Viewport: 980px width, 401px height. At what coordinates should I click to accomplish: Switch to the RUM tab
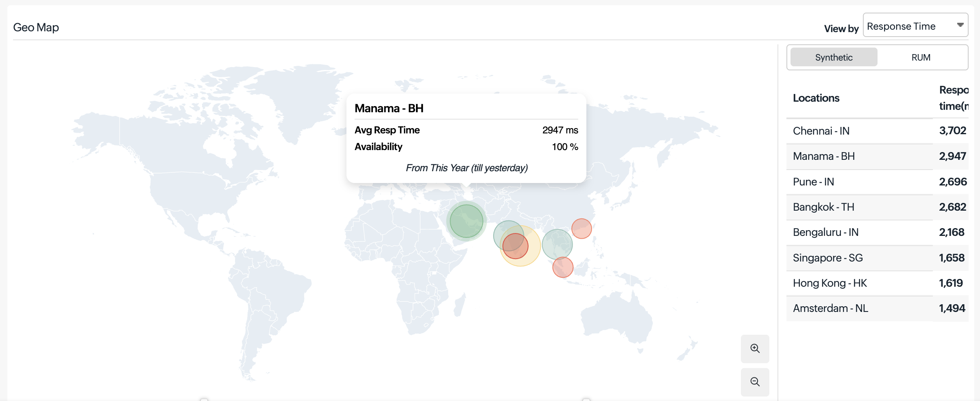(x=921, y=57)
